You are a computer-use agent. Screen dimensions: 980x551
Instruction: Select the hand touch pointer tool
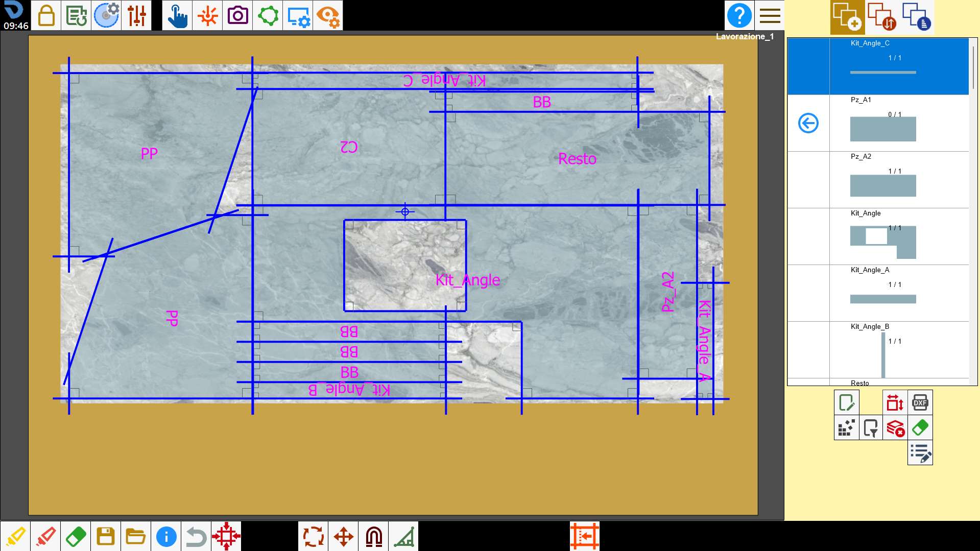177,15
